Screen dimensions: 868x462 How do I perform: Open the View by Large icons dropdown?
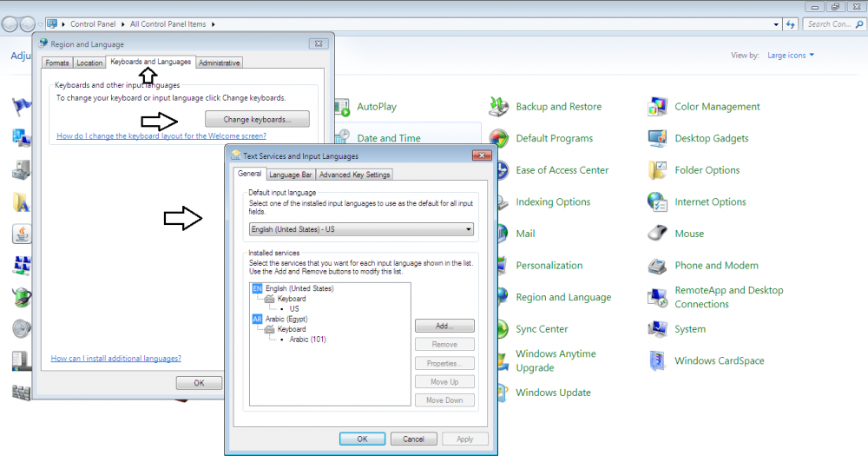point(791,56)
